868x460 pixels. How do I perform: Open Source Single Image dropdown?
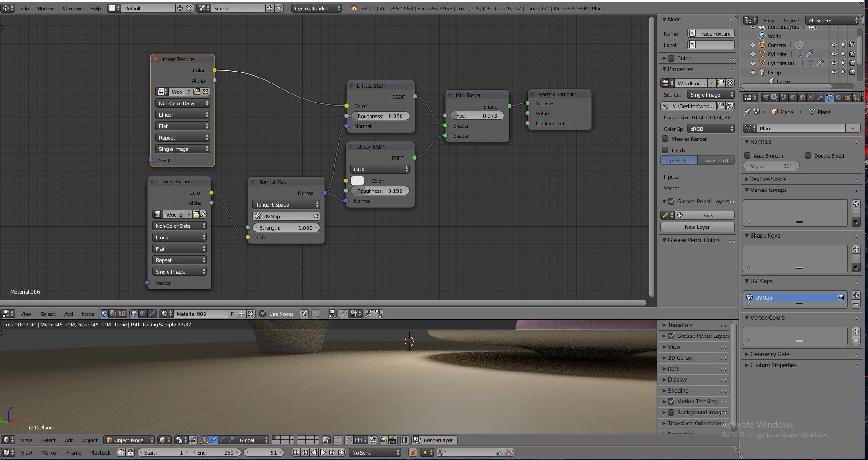(711, 95)
